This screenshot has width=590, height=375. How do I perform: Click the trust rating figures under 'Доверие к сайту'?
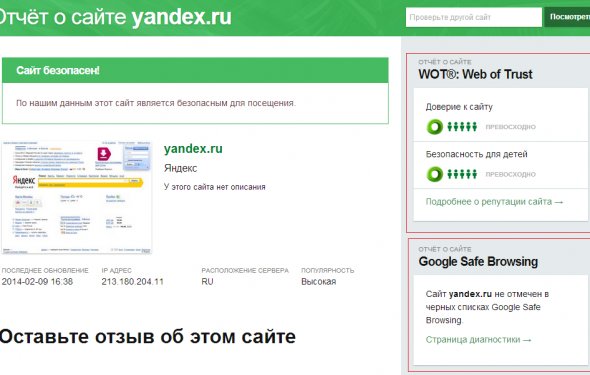462,127
